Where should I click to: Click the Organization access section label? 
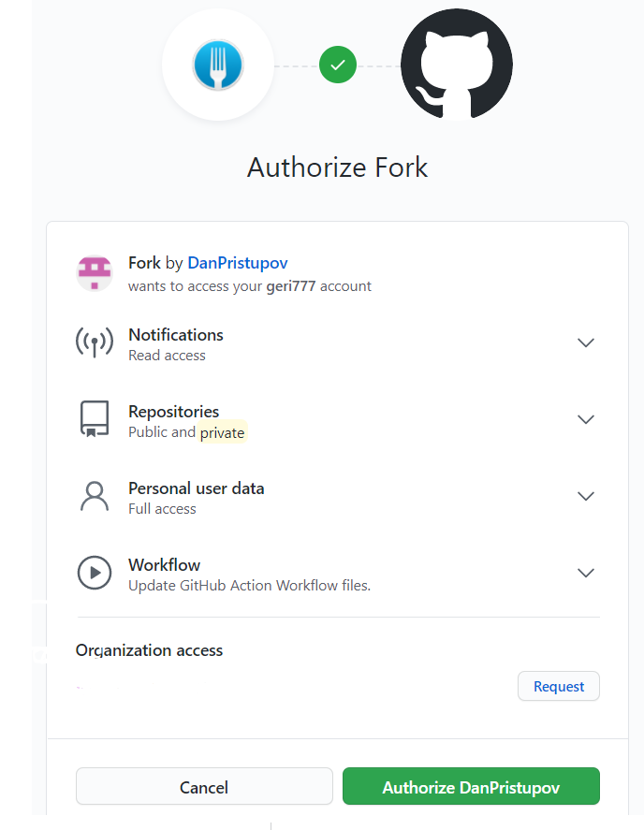pos(149,649)
